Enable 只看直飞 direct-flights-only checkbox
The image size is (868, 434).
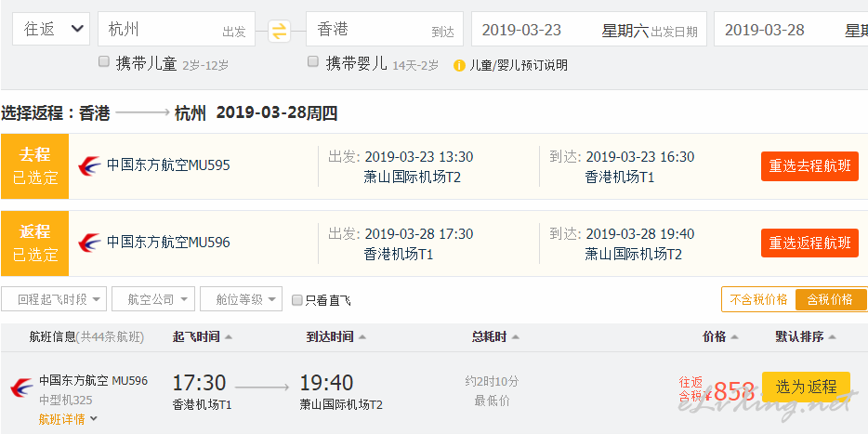(x=297, y=300)
